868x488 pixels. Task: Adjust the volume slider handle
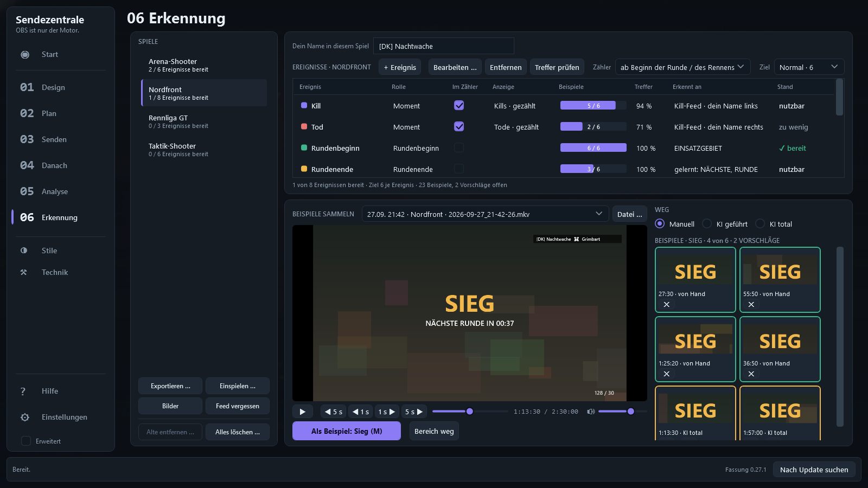(x=630, y=412)
